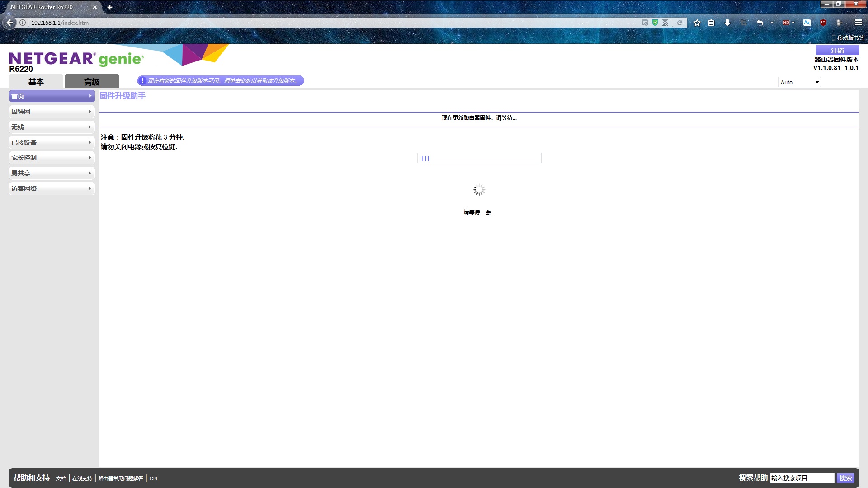
Task: Click the NETGEAR genie logo
Action: coord(76,59)
